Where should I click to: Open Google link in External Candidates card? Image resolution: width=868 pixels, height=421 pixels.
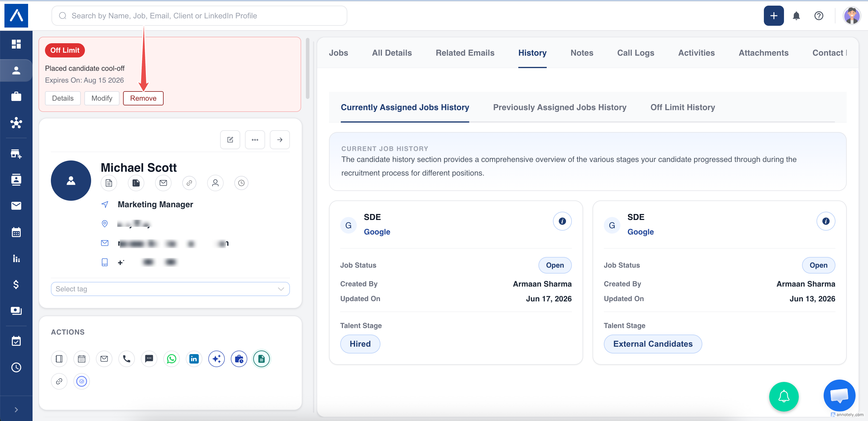click(640, 232)
